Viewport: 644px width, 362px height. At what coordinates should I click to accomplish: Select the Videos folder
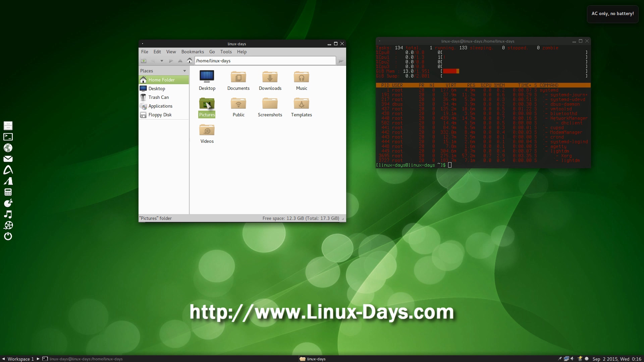(207, 134)
